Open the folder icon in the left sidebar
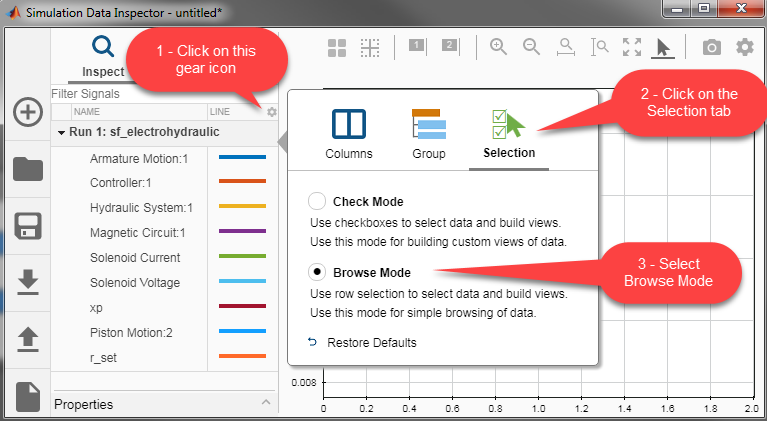Image resolution: width=767 pixels, height=421 pixels. click(x=27, y=169)
